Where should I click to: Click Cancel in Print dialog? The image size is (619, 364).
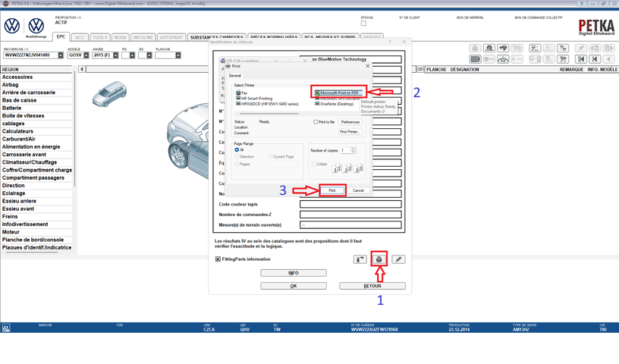[x=358, y=190]
